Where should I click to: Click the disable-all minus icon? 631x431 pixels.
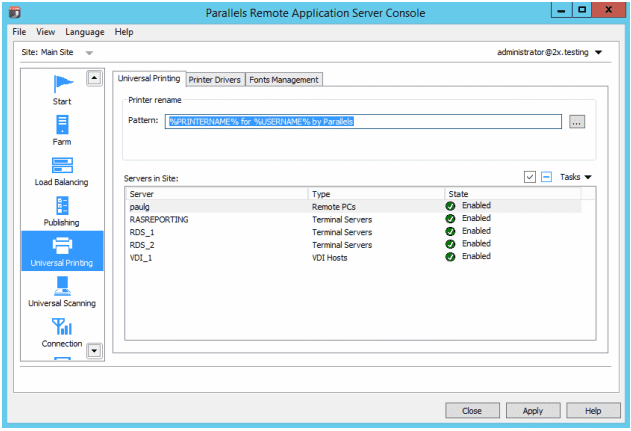(546, 177)
